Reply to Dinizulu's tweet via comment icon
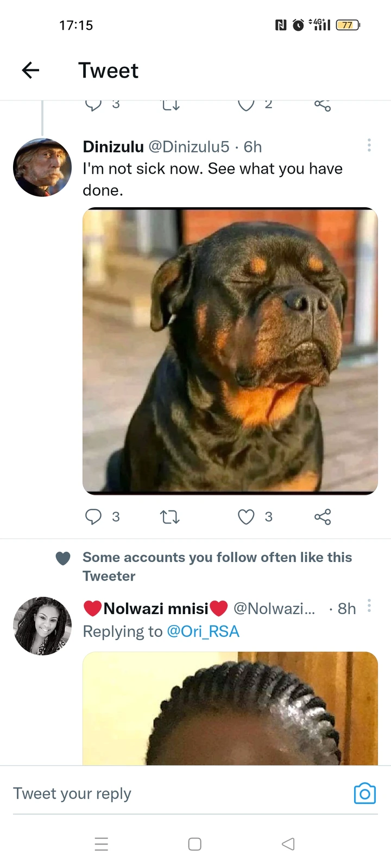Viewport: 391px width, 868px height. (x=93, y=517)
